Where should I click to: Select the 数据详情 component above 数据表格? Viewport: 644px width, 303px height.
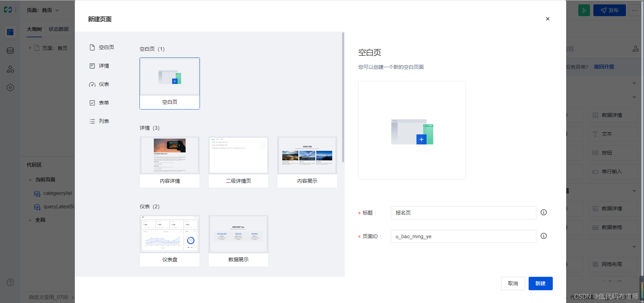(x=613, y=209)
